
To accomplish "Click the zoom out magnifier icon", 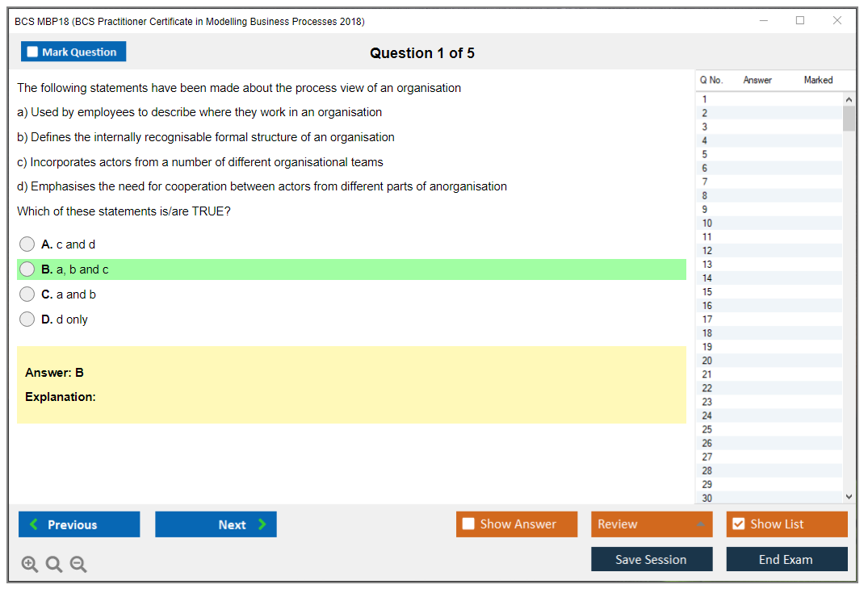I will [78, 564].
